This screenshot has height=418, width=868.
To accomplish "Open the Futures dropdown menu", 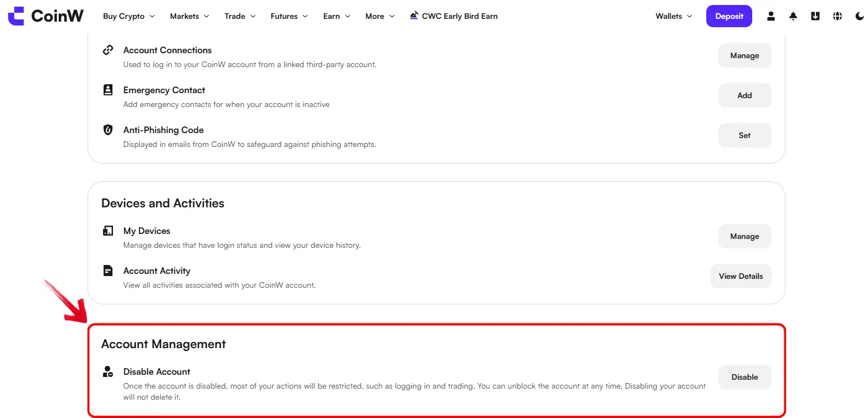I will 289,16.
